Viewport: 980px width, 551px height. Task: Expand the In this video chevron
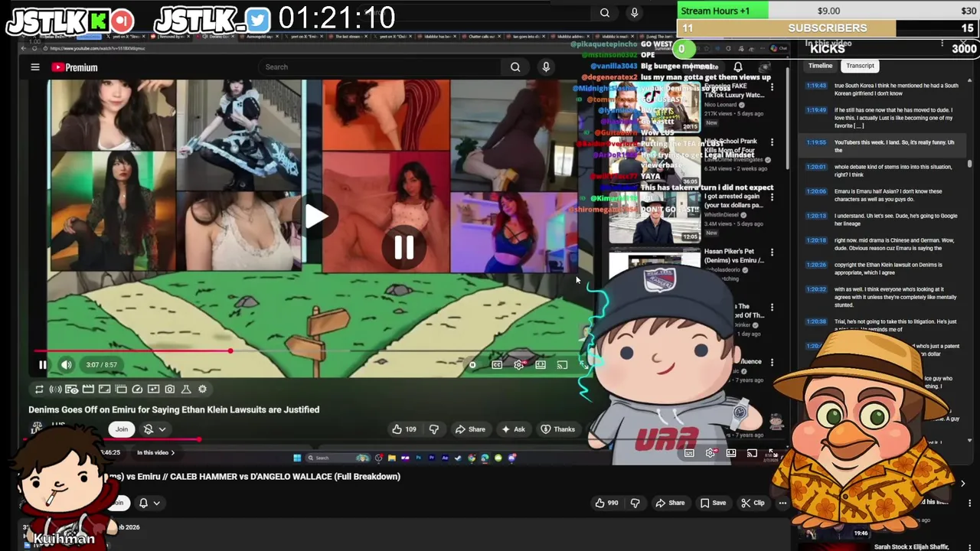(x=172, y=453)
